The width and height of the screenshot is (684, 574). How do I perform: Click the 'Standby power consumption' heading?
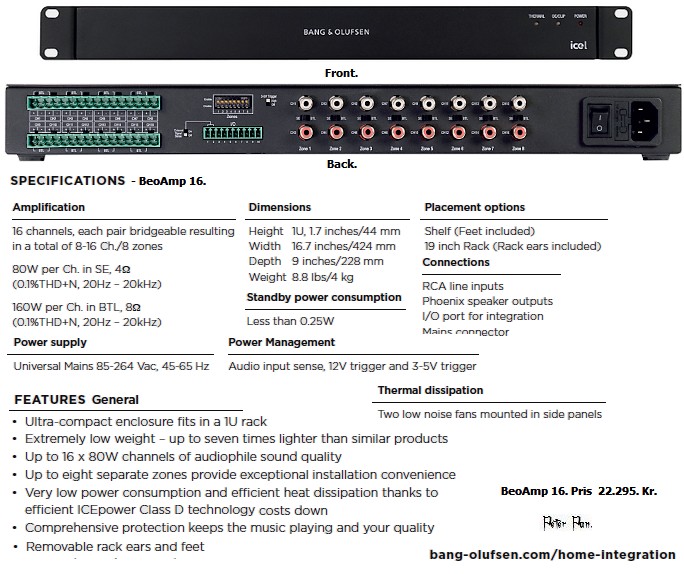[324, 297]
